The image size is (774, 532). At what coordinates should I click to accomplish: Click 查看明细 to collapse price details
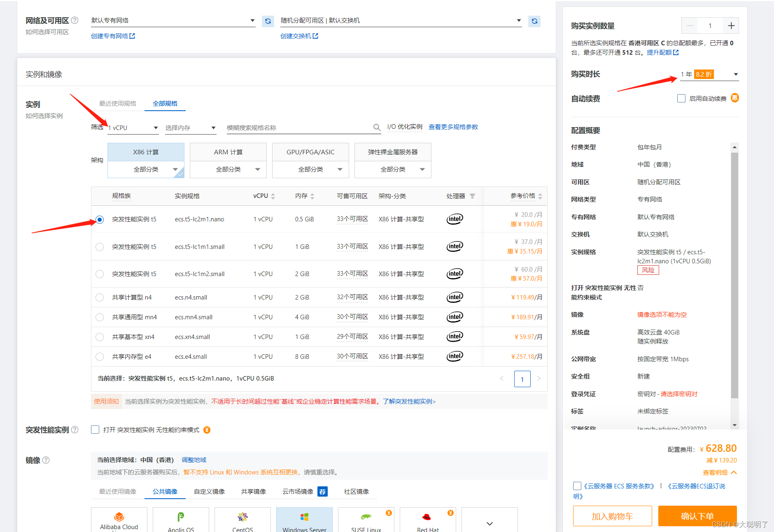tap(720, 473)
